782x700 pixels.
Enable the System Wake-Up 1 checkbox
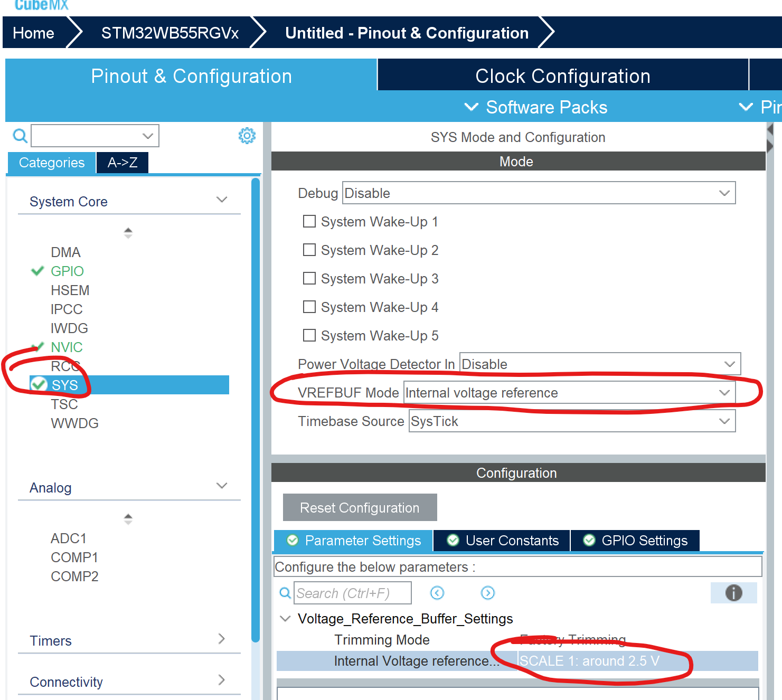point(309,221)
